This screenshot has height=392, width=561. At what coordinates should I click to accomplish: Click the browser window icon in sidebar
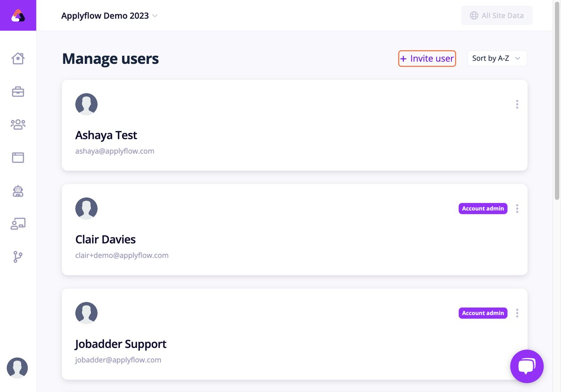(18, 157)
